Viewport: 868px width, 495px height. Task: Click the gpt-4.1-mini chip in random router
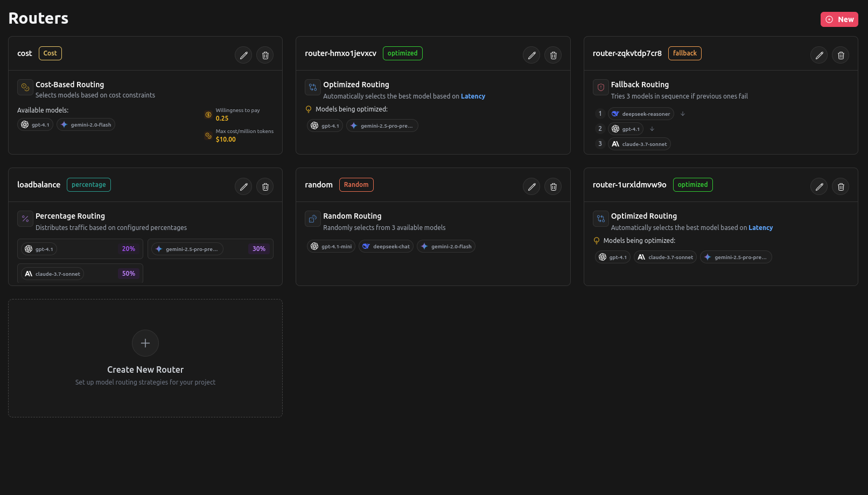click(x=331, y=247)
